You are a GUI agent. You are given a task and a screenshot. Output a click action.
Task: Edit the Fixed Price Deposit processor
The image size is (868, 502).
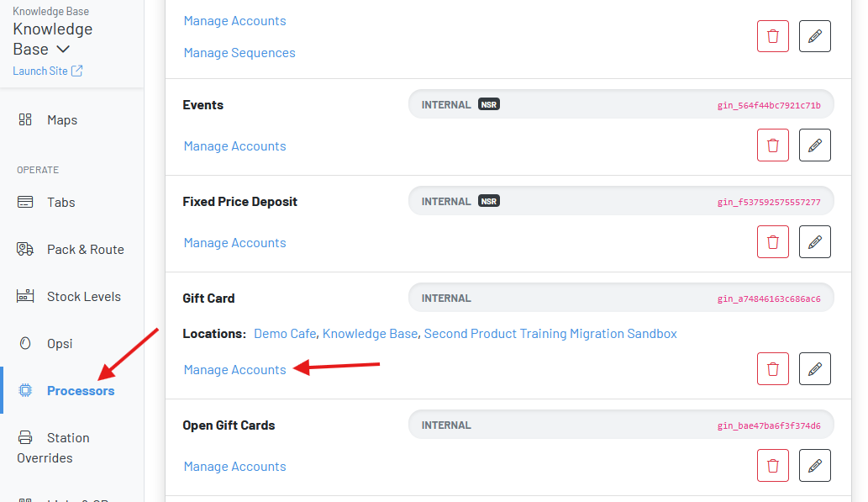814,241
